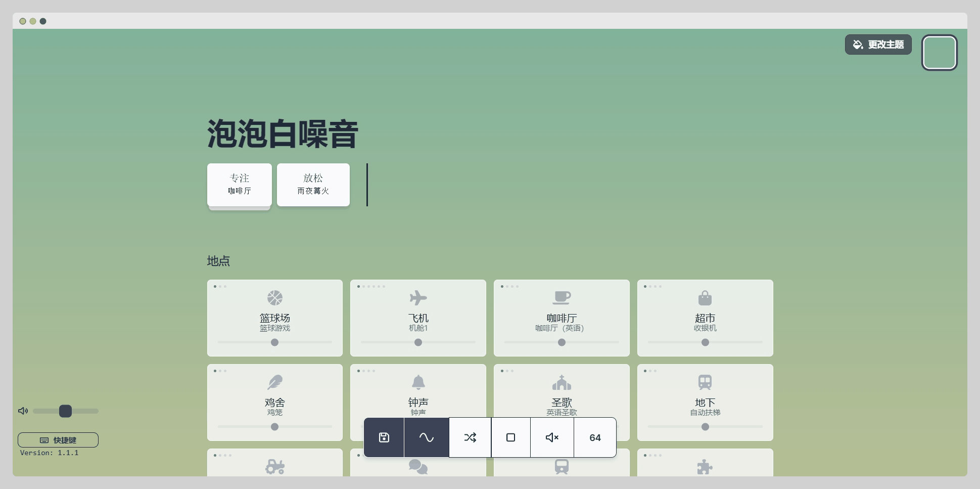Click the basketball court sound icon
This screenshot has height=489, width=980.
(x=275, y=298)
